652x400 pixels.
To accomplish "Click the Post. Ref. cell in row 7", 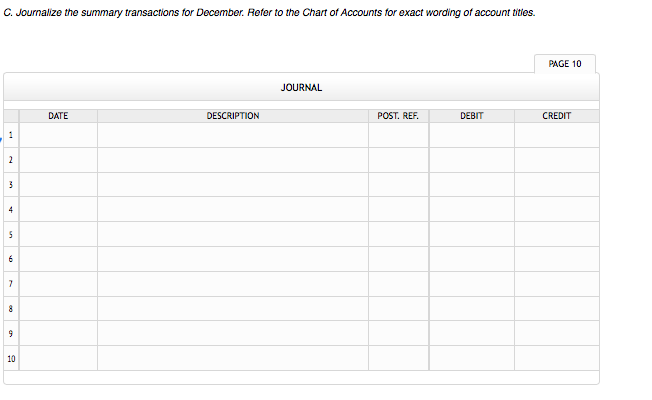I will (x=398, y=284).
